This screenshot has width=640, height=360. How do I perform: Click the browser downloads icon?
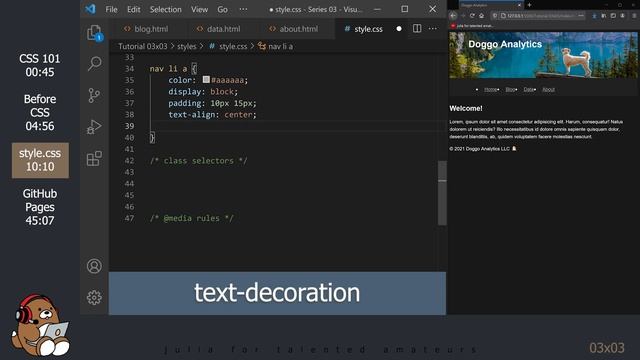click(594, 16)
